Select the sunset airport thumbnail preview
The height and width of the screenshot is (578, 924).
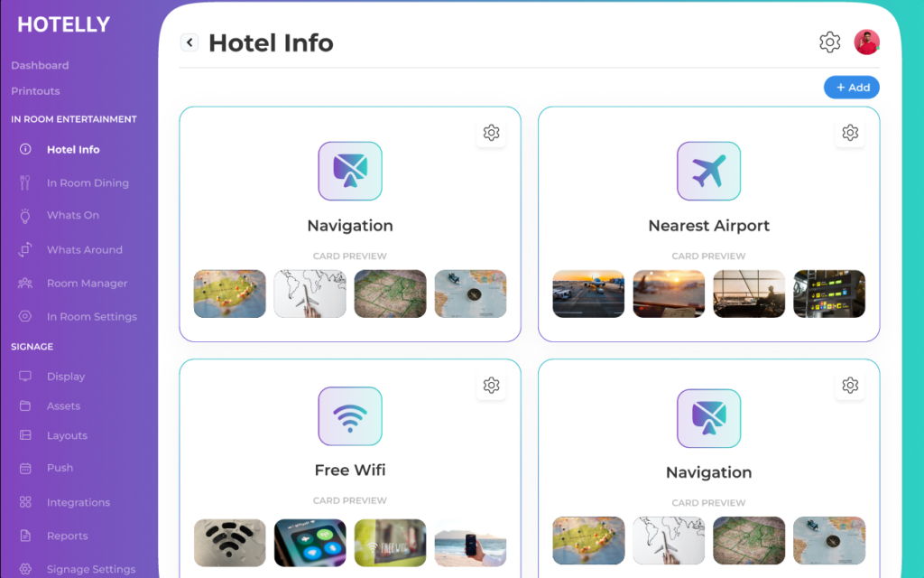pyautogui.click(x=669, y=294)
